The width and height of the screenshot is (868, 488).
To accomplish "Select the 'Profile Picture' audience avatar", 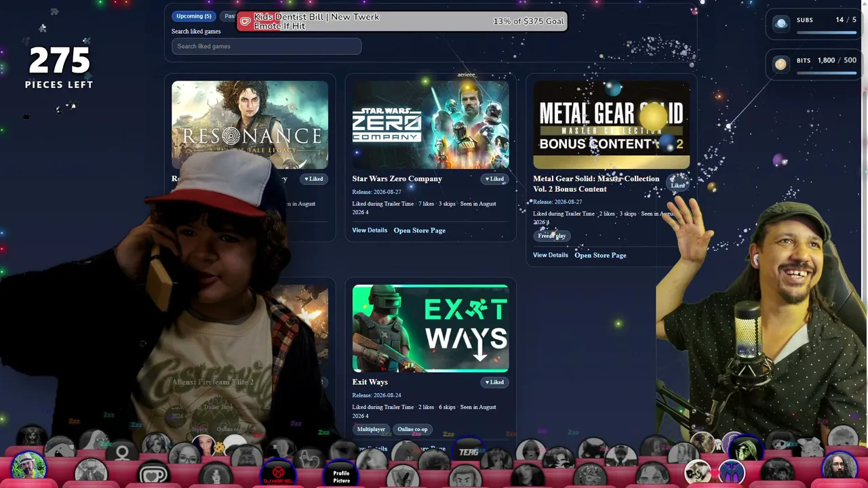I will (341, 474).
